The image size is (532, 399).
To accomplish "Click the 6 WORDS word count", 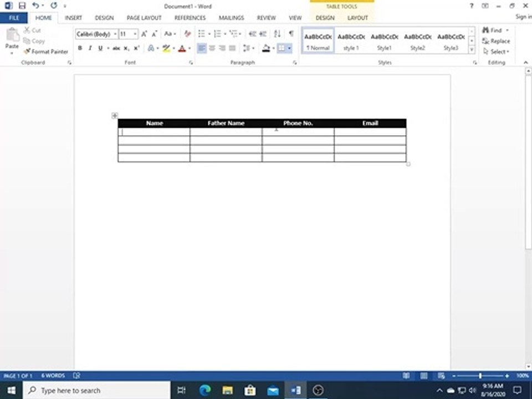I will [x=53, y=376].
